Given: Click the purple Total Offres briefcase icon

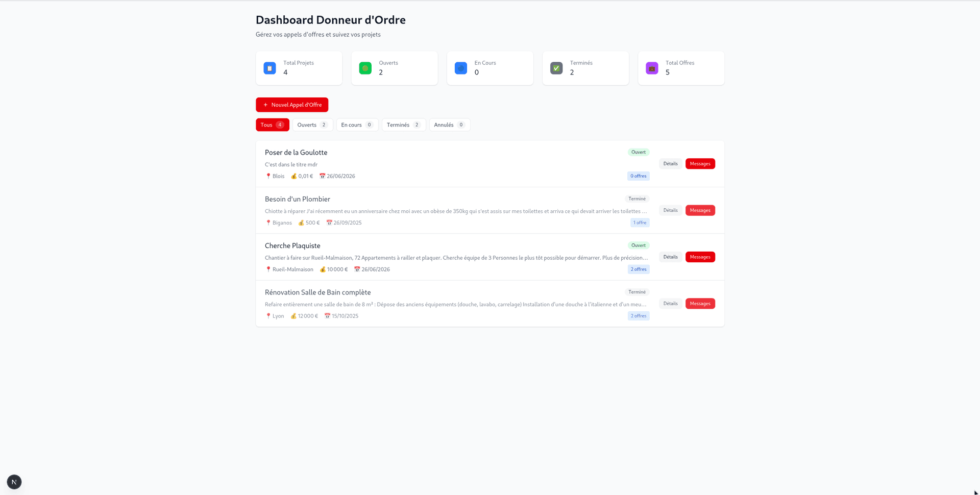Looking at the screenshot, I should [652, 68].
